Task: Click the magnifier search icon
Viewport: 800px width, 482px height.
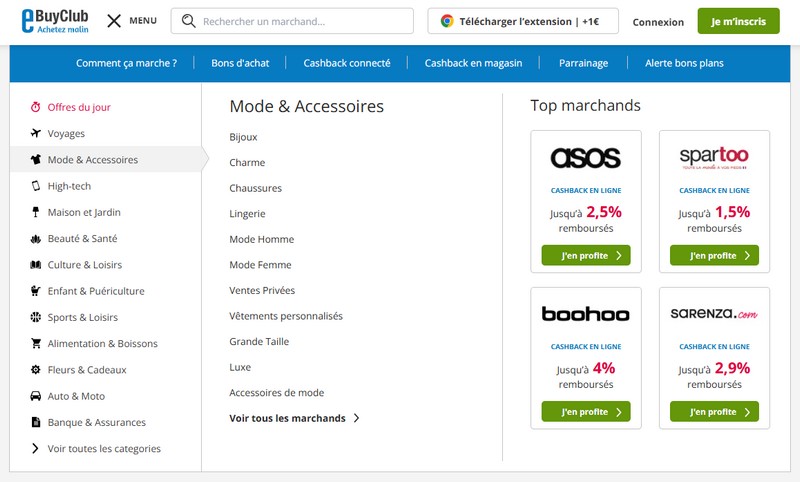Action: tap(189, 21)
